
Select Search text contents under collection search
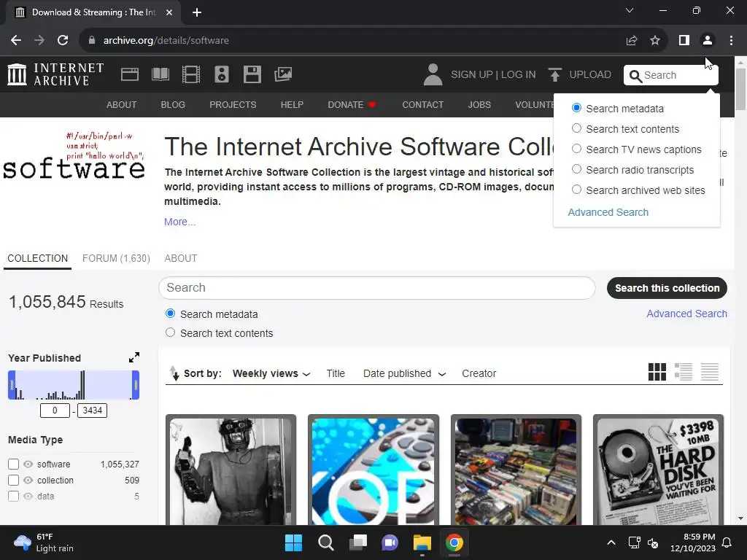[170, 332]
